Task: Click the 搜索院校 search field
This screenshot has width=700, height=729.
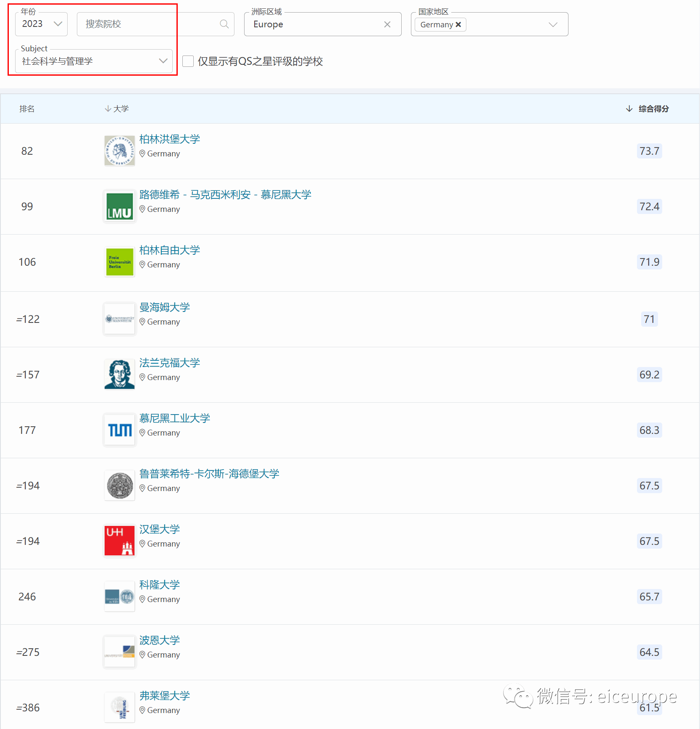Action: 155,24
